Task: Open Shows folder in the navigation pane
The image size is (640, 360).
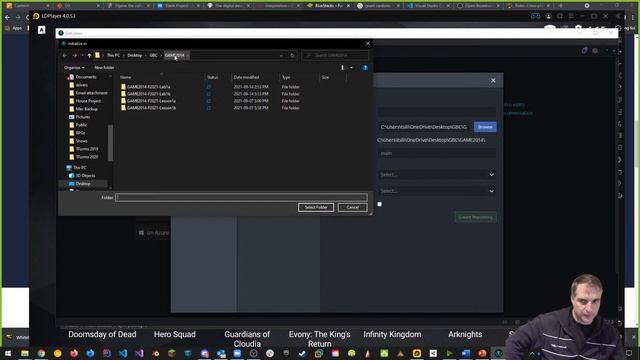Action: tap(82, 141)
